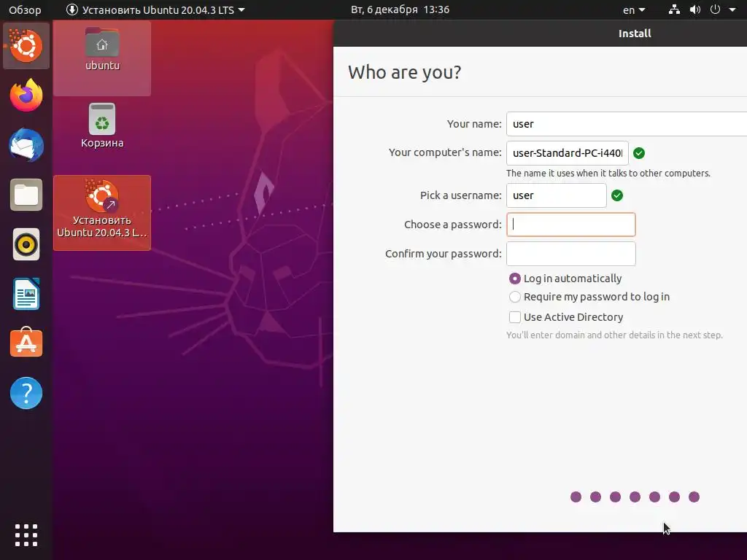Click the Your name input field
747x560 pixels.
point(627,124)
